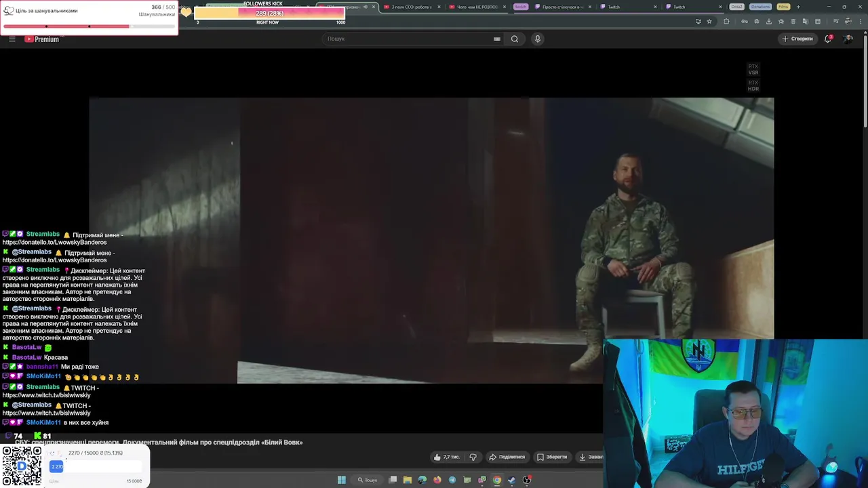The image size is (868, 488).
Task: Click the Chrome profile icon in toolbar
Action: pyautogui.click(x=848, y=21)
